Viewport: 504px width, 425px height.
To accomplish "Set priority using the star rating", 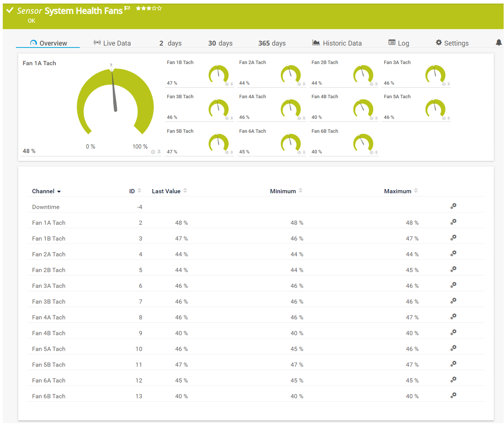I will point(149,8).
